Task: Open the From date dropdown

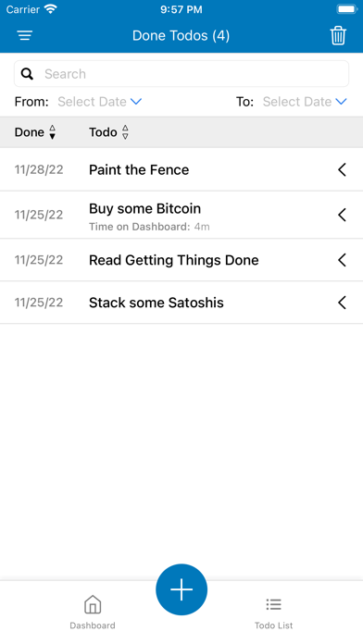Action: pyautogui.click(x=99, y=102)
